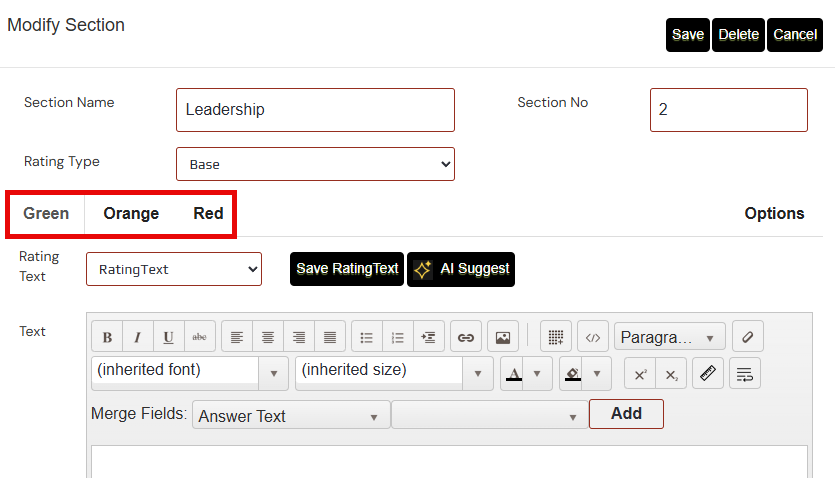
Task: Insert a bulleted list
Action: [x=367, y=338]
